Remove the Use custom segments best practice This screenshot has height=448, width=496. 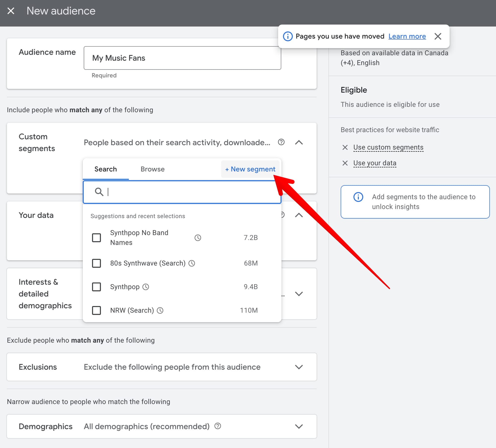345,147
